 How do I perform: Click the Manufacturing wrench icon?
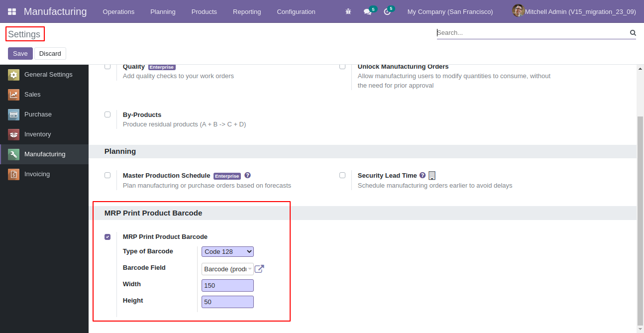click(x=13, y=154)
